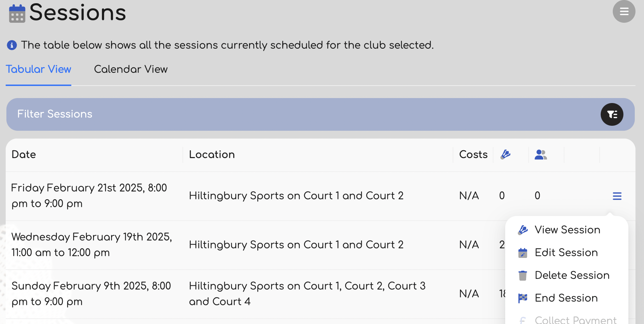Click the Delete Session trash icon
Screen dimensions: 644x324
pos(523,275)
